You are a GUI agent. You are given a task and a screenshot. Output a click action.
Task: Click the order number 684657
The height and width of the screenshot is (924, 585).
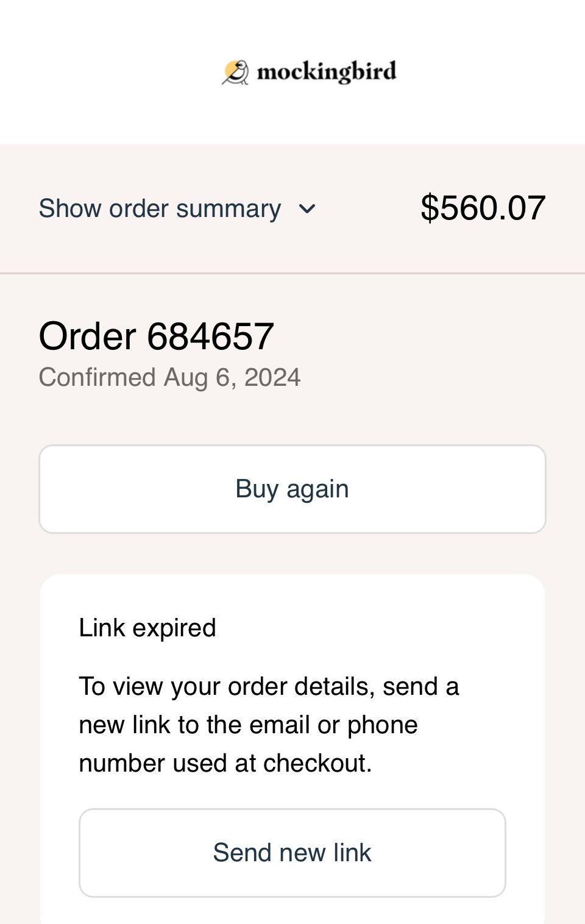click(211, 336)
